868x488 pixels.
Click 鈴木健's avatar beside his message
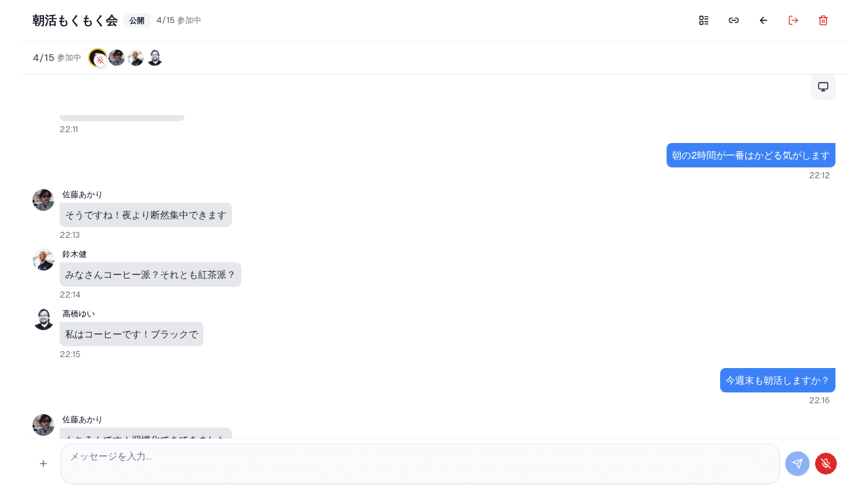[x=43, y=260]
